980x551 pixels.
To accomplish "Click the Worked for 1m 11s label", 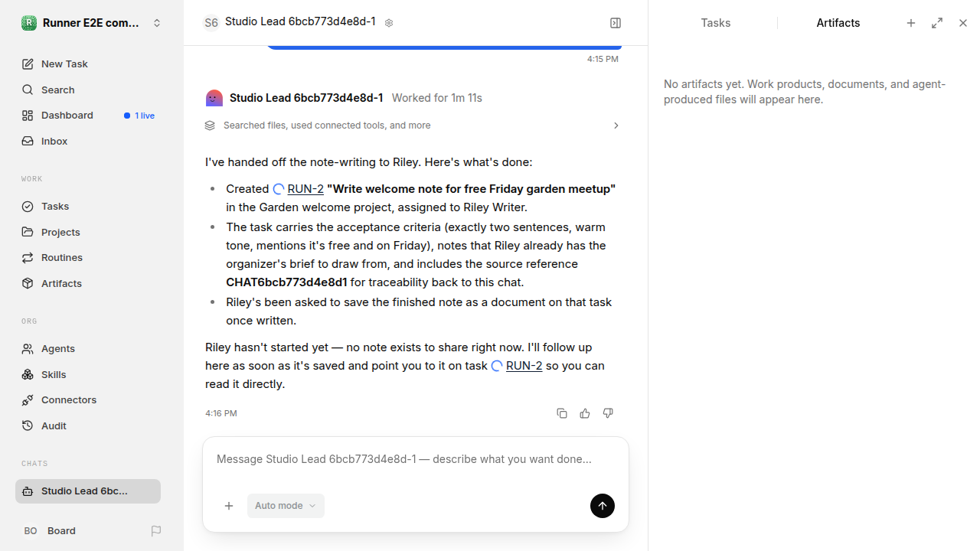I will click(436, 98).
